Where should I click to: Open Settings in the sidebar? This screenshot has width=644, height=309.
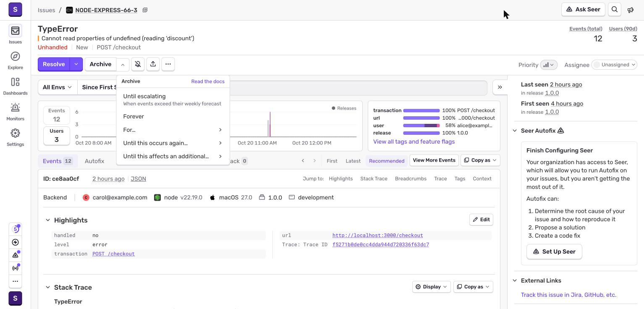(15, 137)
